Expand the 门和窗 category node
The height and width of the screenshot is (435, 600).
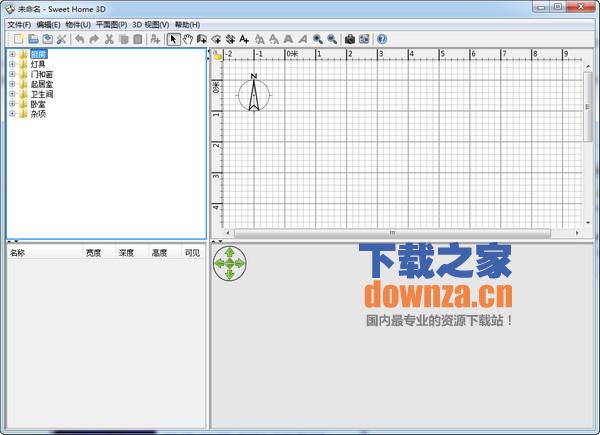12,74
